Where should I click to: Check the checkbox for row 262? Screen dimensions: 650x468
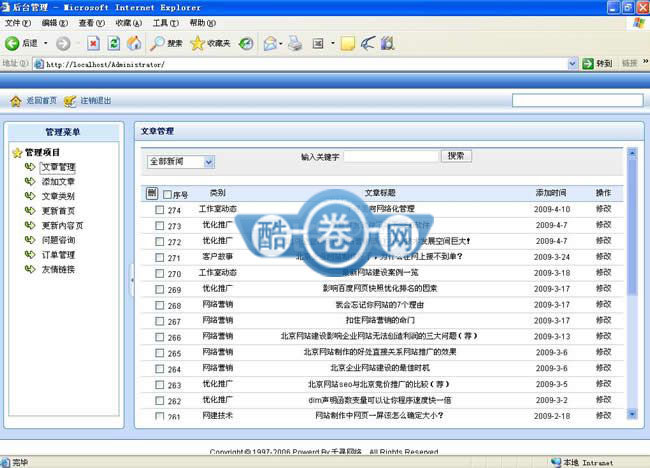[x=160, y=400]
